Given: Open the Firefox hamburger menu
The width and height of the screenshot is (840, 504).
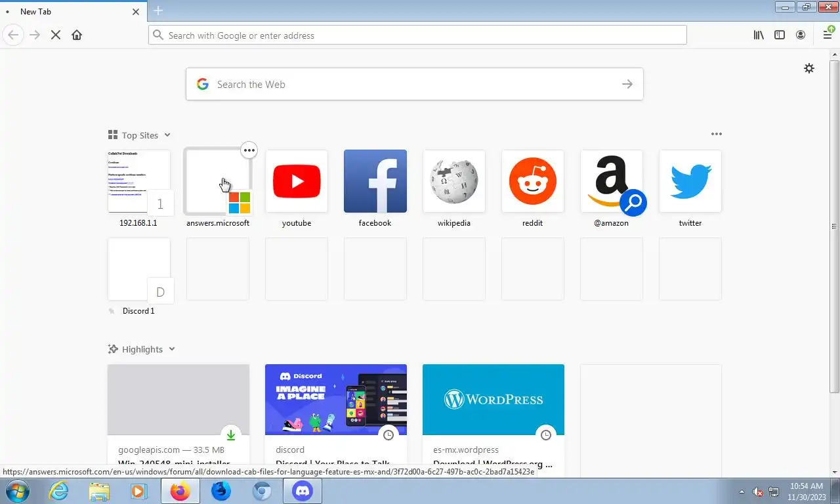Looking at the screenshot, I should coord(828,35).
